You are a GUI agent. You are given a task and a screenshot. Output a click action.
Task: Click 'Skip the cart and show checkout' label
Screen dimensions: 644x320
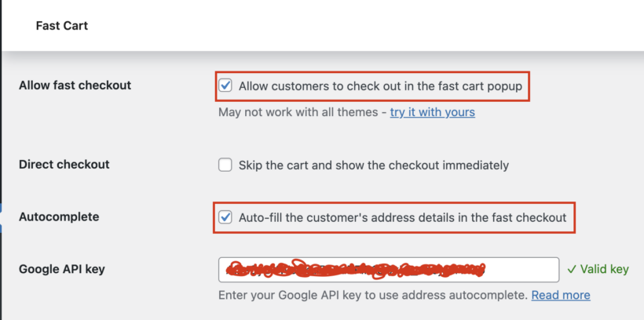coord(374,165)
